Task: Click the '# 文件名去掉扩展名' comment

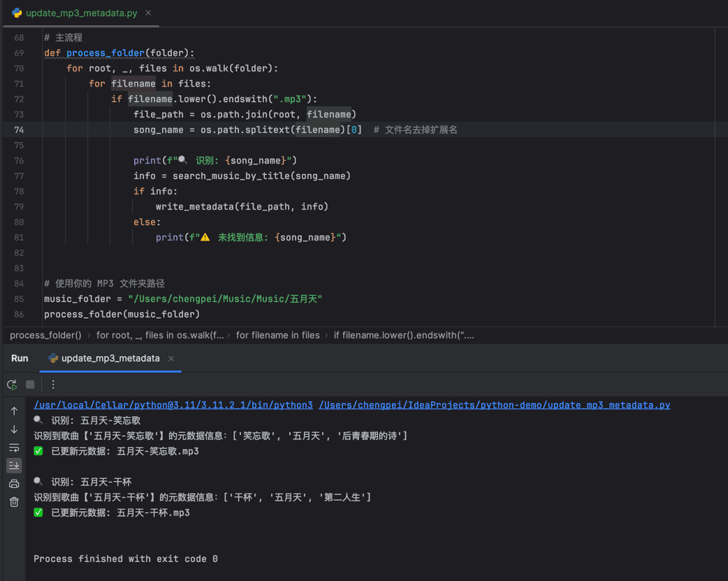Action: (x=416, y=129)
